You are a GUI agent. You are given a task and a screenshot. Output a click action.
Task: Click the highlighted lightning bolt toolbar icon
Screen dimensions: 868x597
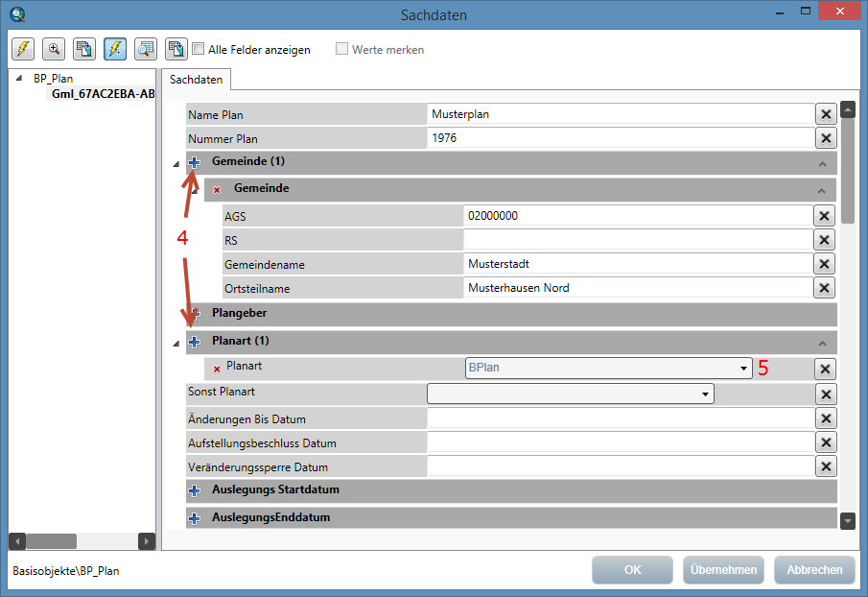pos(114,49)
